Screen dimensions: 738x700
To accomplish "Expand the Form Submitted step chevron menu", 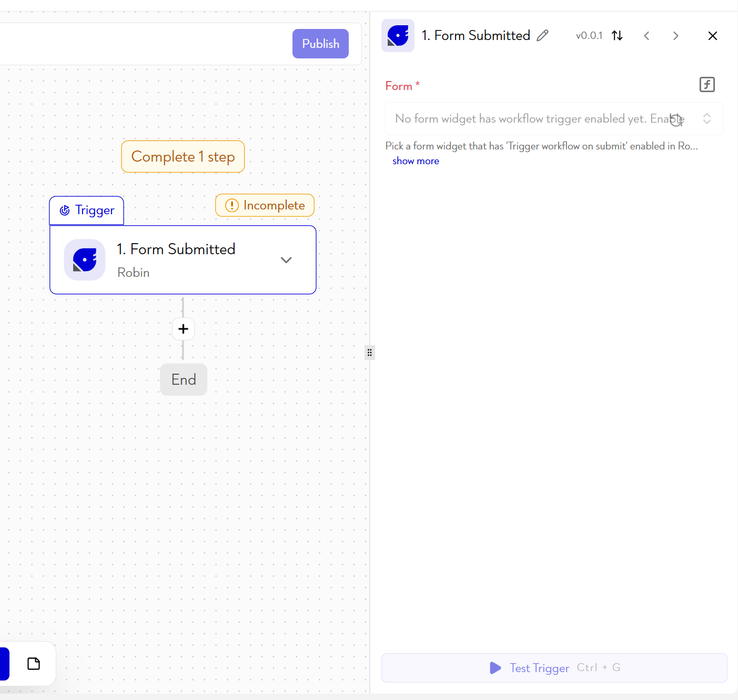I will click(x=286, y=260).
